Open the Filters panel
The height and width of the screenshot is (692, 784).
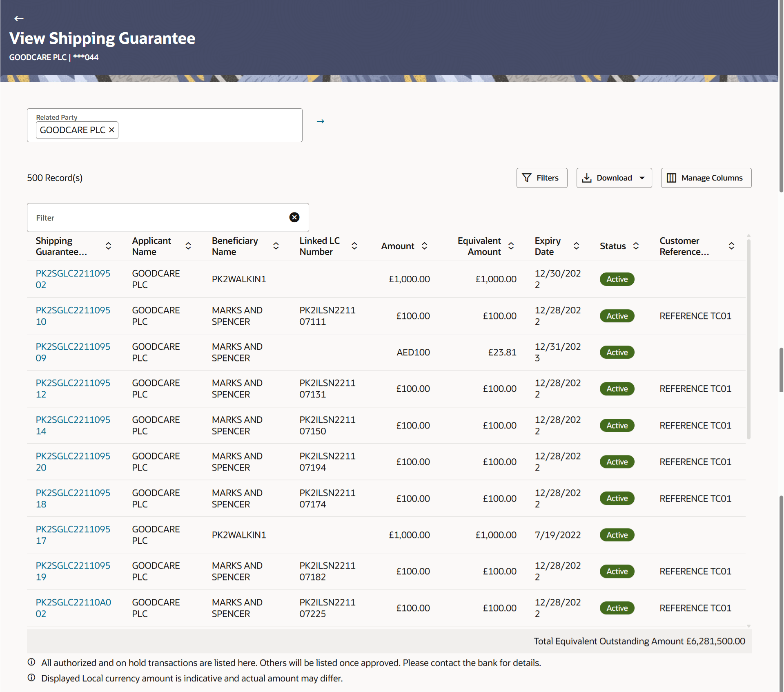click(541, 178)
